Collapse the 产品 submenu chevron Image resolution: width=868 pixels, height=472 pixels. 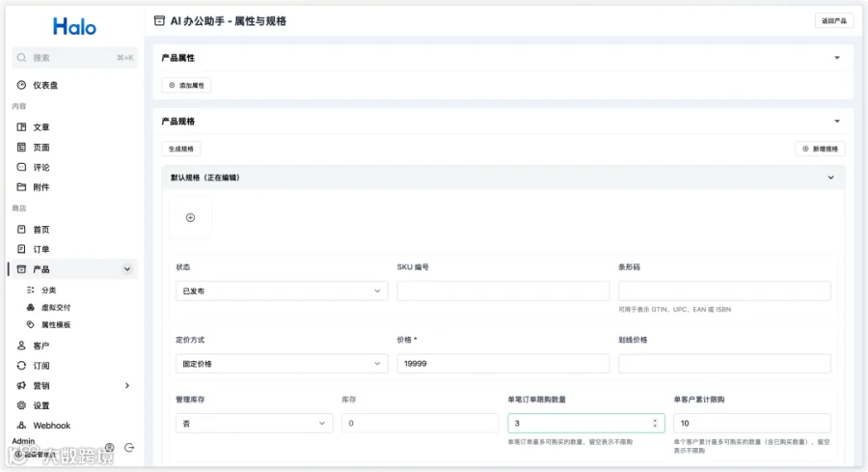tap(127, 269)
